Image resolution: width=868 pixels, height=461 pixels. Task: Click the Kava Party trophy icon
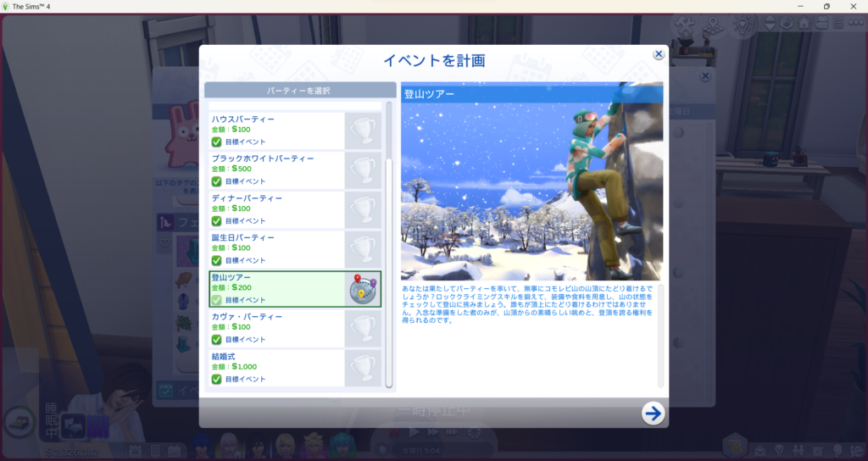click(363, 329)
